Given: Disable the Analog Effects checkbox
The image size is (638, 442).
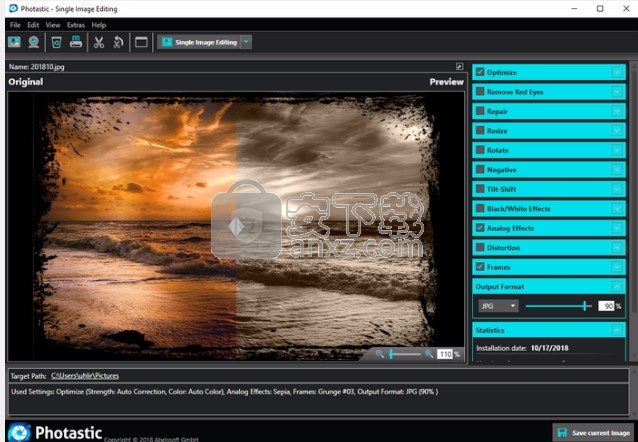Looking at the screenshot, I should pos(480,228).
